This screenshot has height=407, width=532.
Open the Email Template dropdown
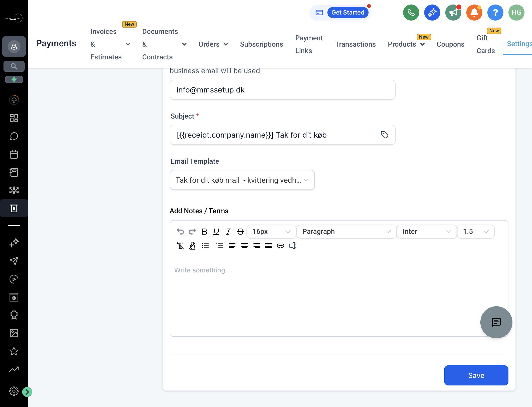(x=242, y=180)
